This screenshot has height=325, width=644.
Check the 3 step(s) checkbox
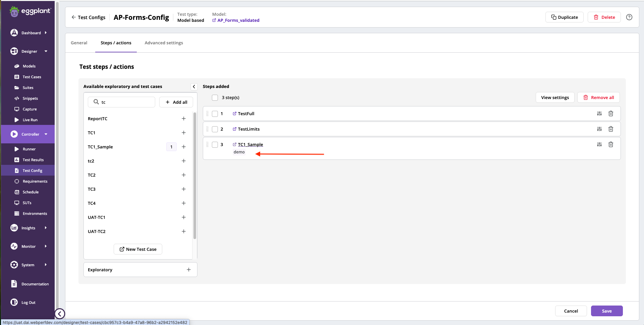click(x=215, y=97)
